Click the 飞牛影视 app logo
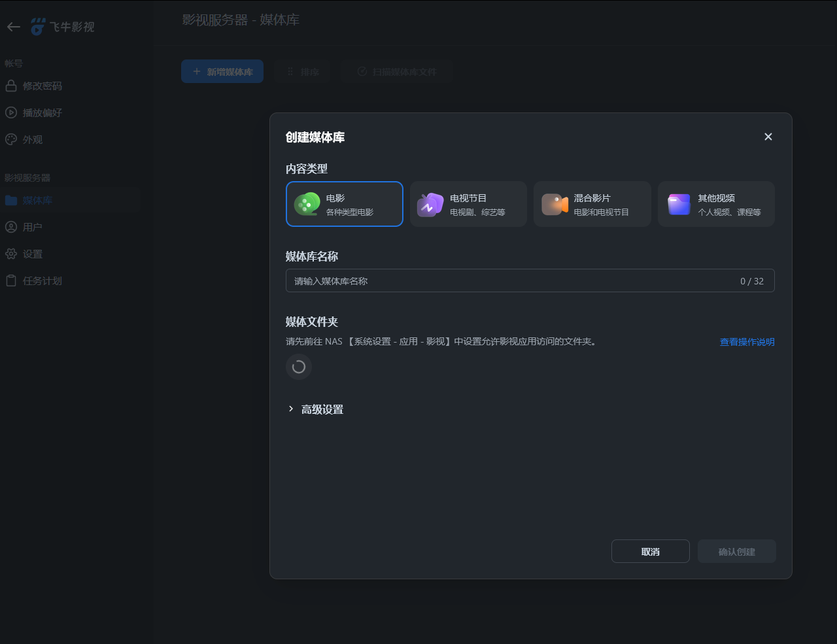The image size is (837, 644). click(x=62, y=26)
